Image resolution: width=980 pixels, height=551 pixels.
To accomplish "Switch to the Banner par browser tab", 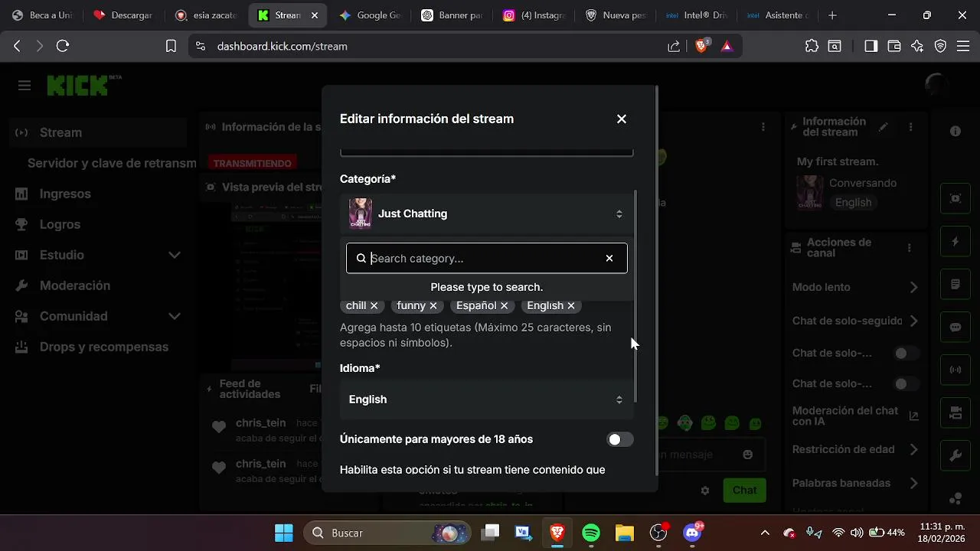I will click(452, 15).
